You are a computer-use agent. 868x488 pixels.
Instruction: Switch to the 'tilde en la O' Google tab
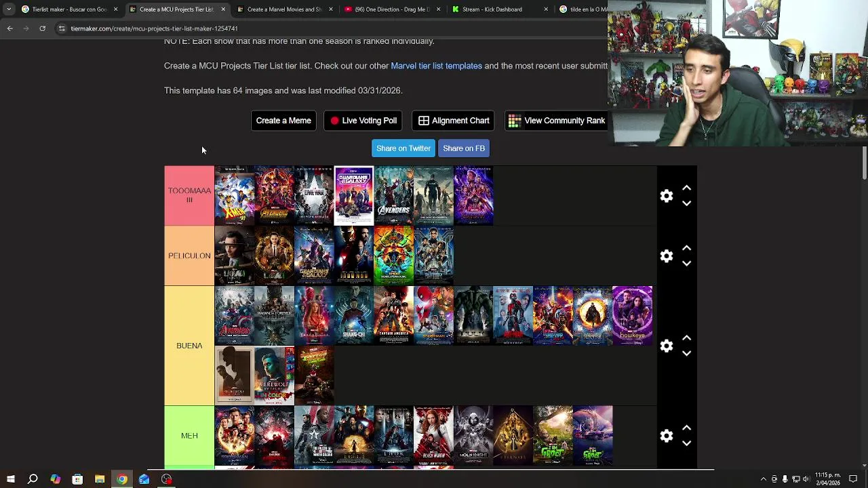point(582,9)
